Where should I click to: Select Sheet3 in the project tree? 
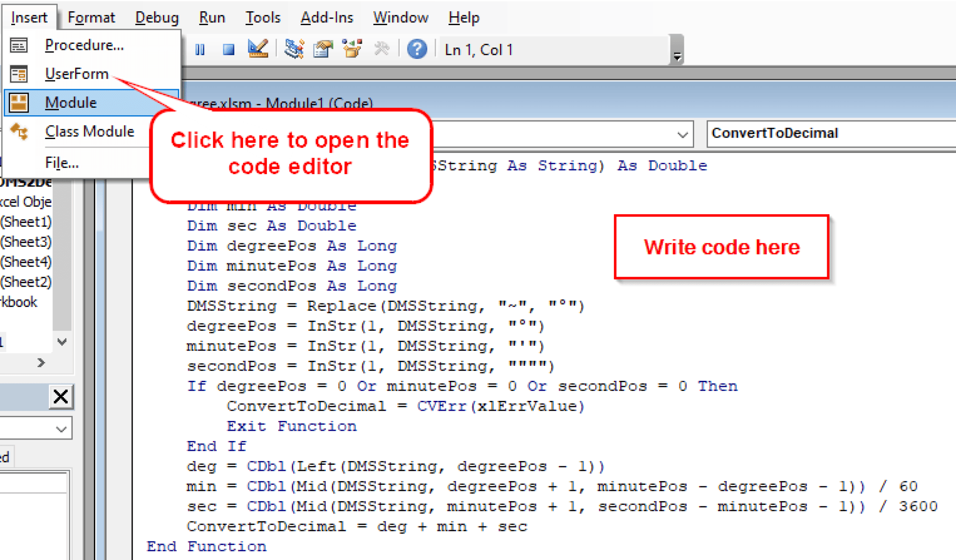coord(26,242)
